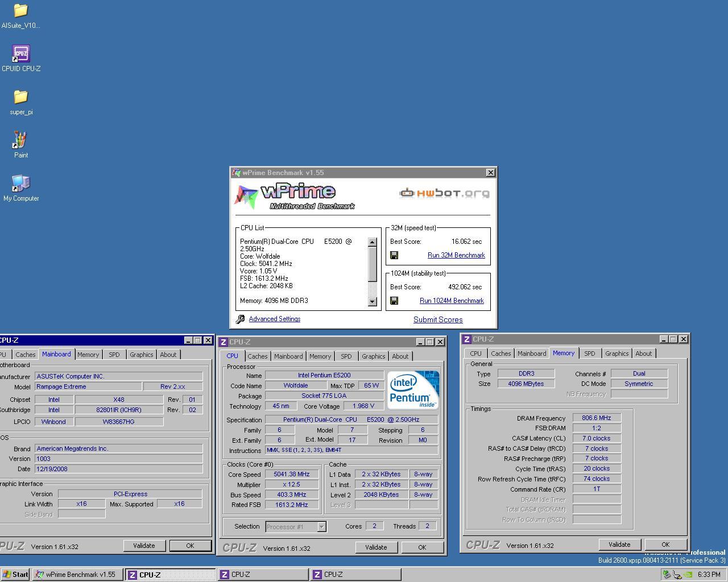Screen dimensions: 728x582
Task: Click the third CPU-Z taskbar button
Action: coord(355,575)
